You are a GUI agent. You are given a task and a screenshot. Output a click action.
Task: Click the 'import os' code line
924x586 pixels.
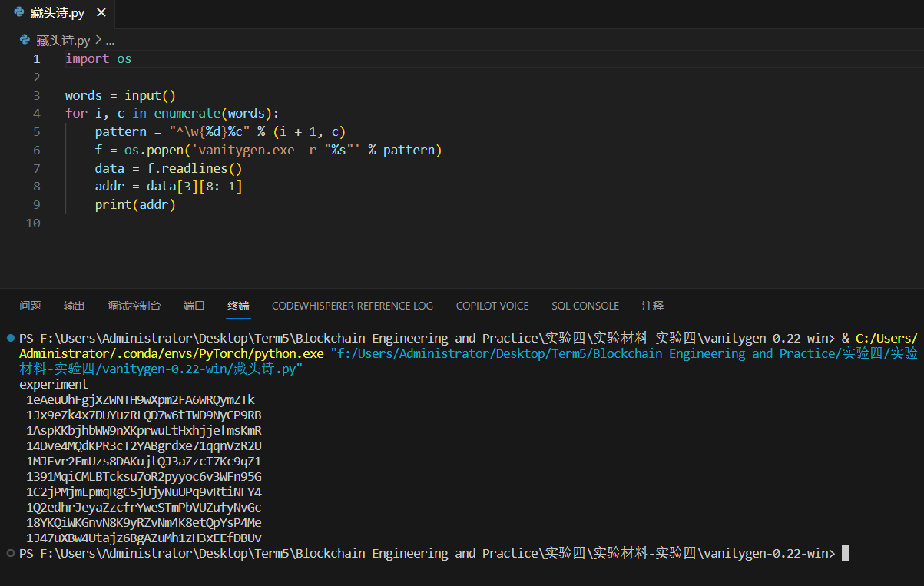(x=98, y=59)
